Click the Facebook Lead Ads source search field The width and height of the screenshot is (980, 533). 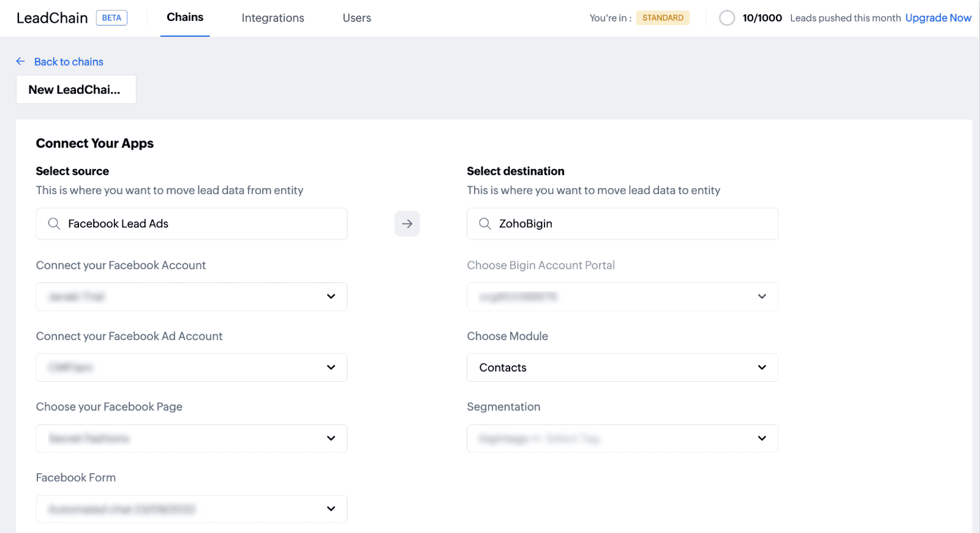[x=192, y=224]
